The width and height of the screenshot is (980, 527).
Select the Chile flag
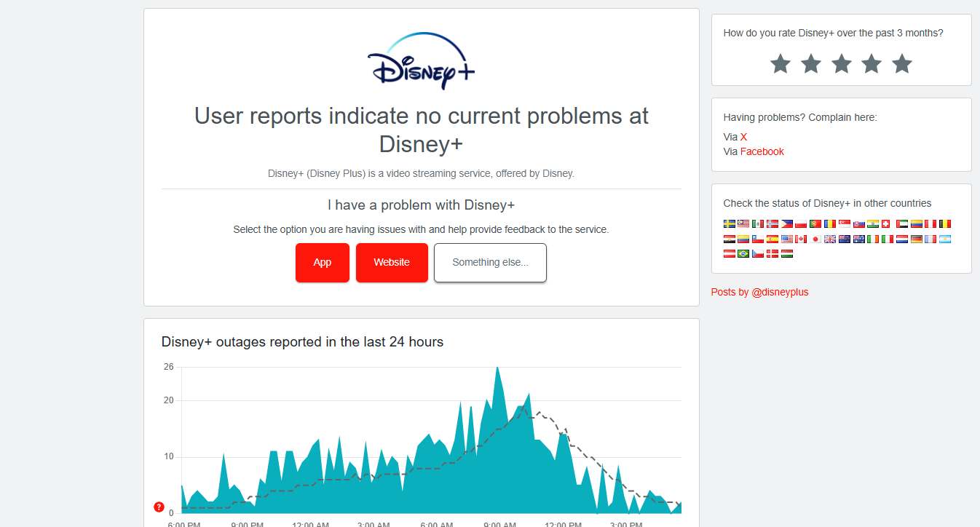coord(758,239)
